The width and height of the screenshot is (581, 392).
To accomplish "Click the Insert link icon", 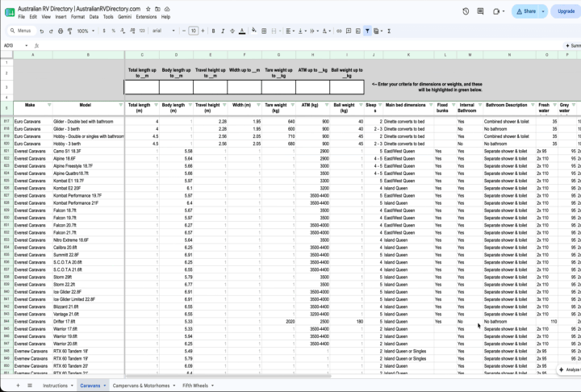I will click(339, 31).
